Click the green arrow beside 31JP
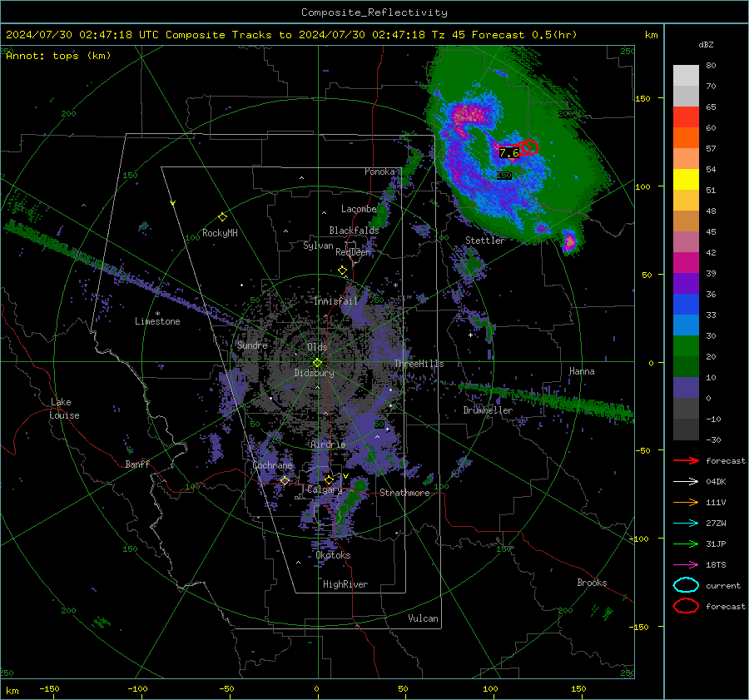The image size is (749, 700). click(x=686, y=544)
